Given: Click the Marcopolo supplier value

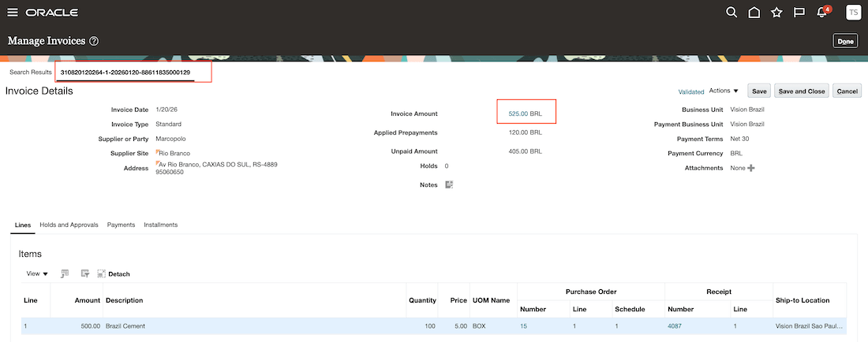Looking at the screenshot, I should click(171, 139).
